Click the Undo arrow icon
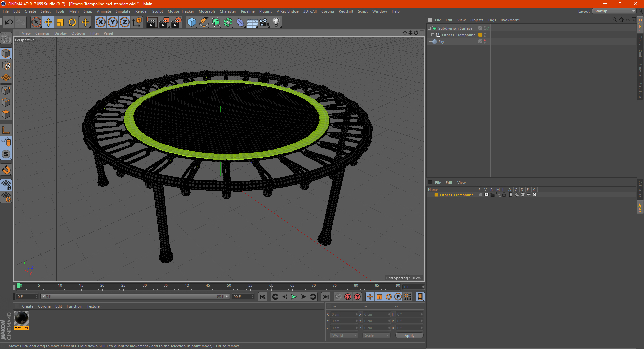Viewport: 644px width, 349px height. coord(9,22)
